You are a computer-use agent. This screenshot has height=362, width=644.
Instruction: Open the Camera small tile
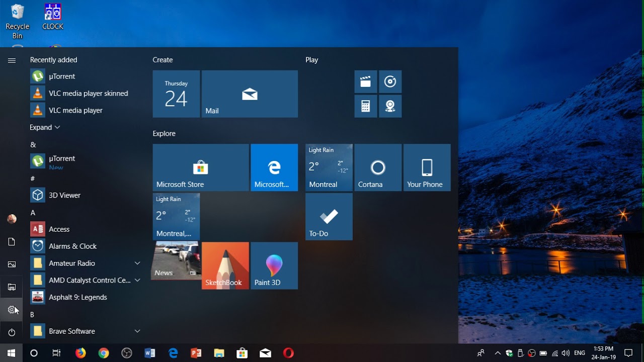pyautogui.click(x=390, y=106)
